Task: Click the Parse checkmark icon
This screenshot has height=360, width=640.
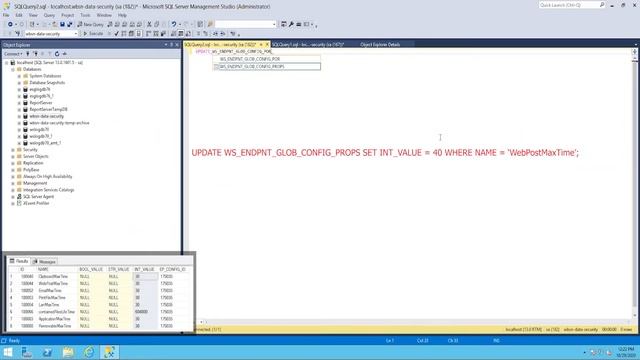Action: point(116,34)
